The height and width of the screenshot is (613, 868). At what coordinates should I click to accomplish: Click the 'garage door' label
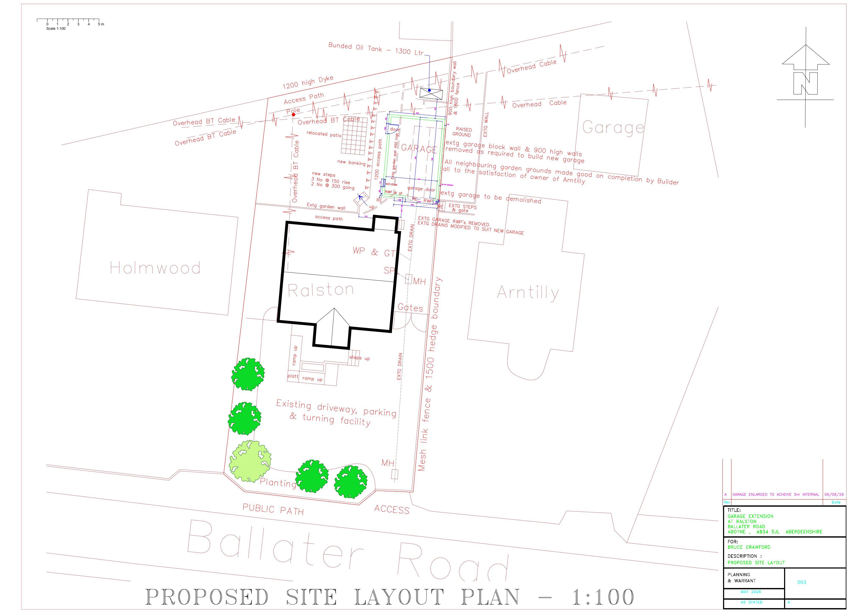421,189
